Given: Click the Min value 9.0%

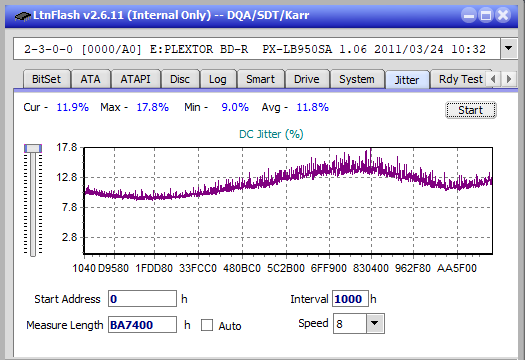Looking at the screenshot, I should coord(235,107).
